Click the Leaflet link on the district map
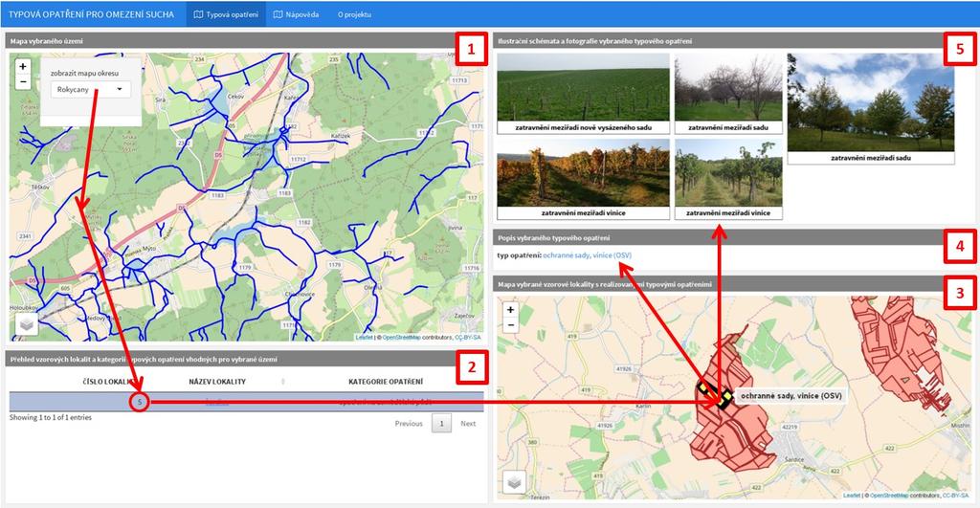980x508 pixels. 364,338
